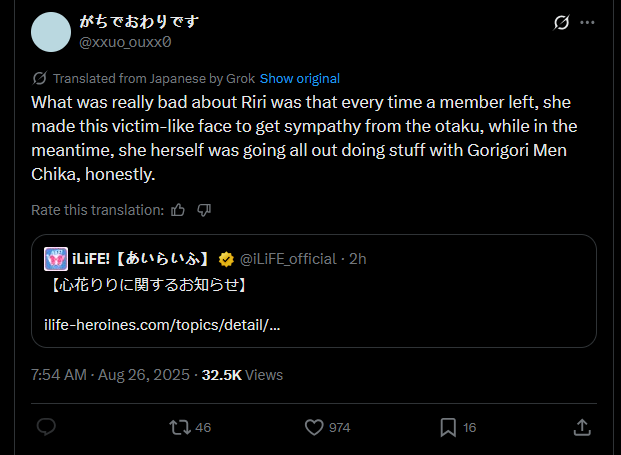Like the post with 974 likes

[x=314, y=427]
